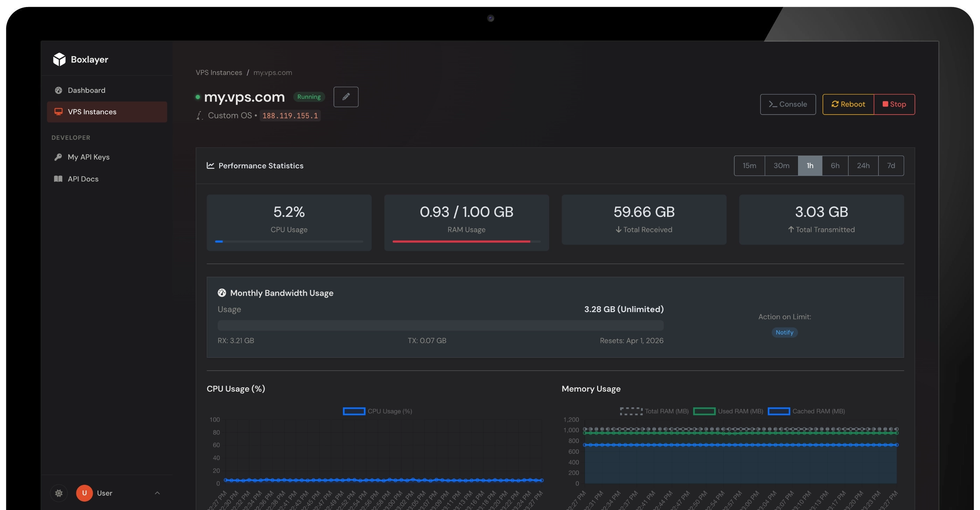Expand the breadcrumb item my.vps.com
This screenshot has width=980, height=510.
[273, 72]
